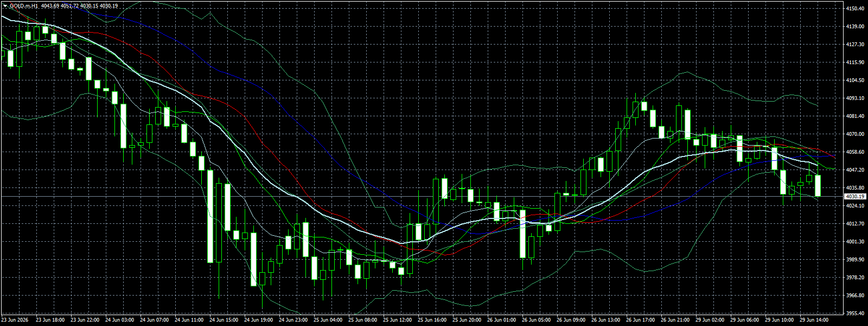Click price axis label 4150.40
The height and width of the screenshot is (326, 868).
[855, 9]
